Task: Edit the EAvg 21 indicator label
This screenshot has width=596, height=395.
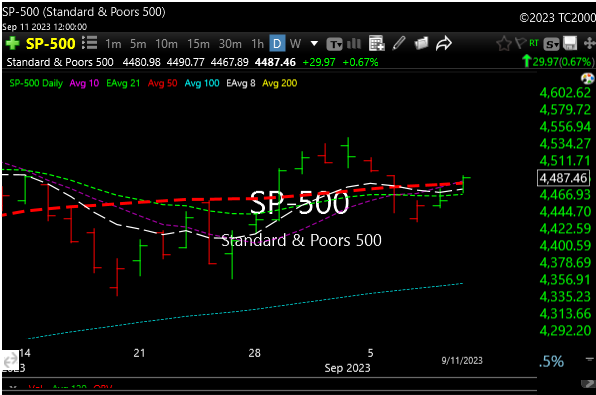Action: pos(123,83)
